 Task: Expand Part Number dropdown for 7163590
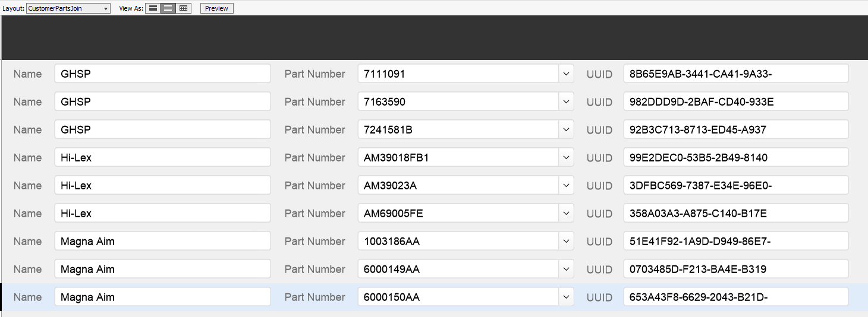click(x=566, y=102)
